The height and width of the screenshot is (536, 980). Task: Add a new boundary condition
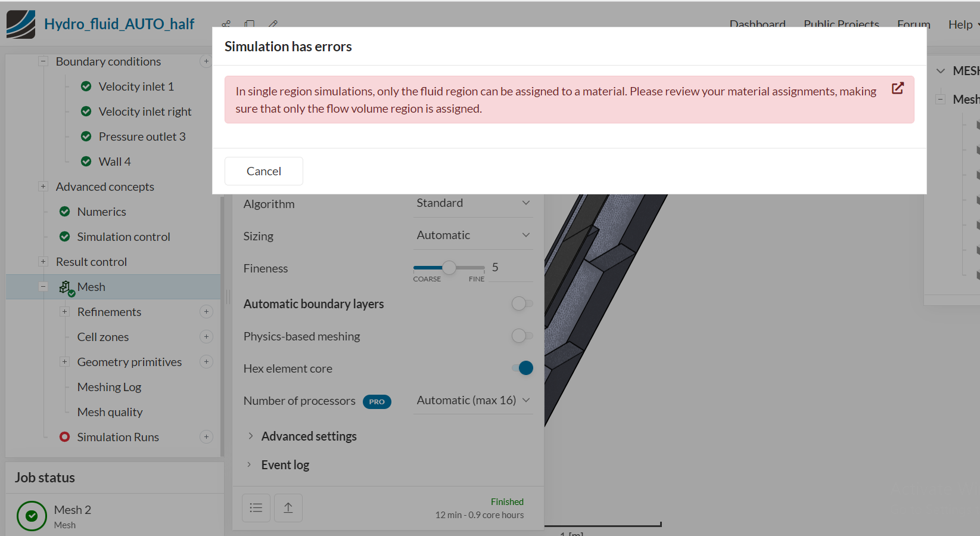pos(206,61)
